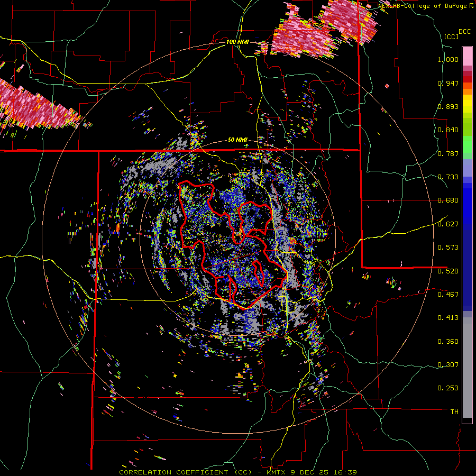Click the "TH" threshold legend label
The width and height of the screenshot is (476, 476).
click(x=454, y=411)
